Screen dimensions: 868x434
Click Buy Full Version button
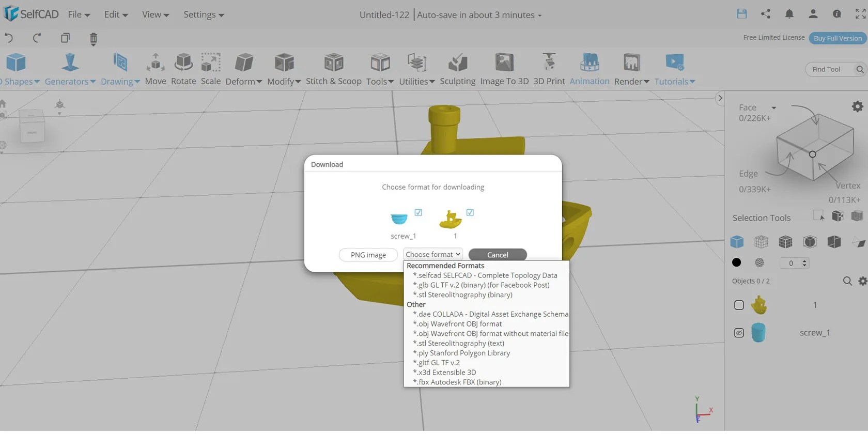click(838, 38)
